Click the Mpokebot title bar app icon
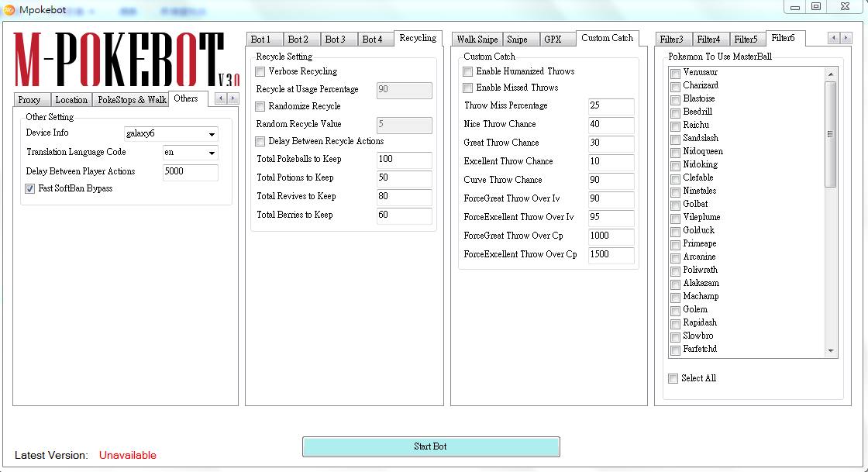Screen dimensions: 868x472 tap(9, 9)
